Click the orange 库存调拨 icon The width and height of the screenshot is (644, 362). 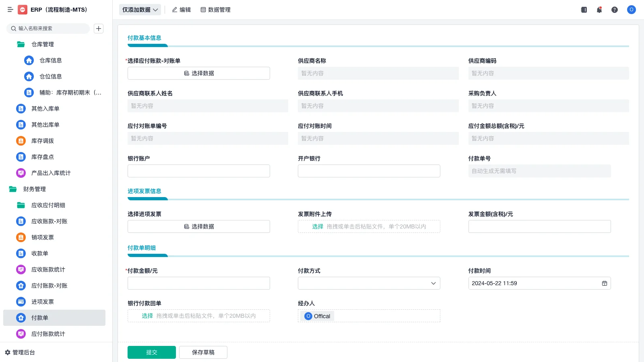(x=21, y=141)
